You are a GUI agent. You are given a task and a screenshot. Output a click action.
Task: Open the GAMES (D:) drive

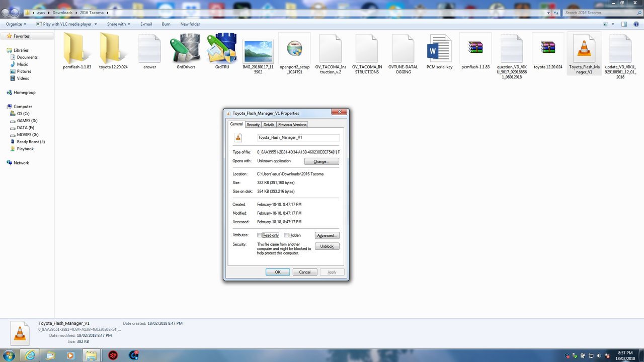(x=27, y=121)
